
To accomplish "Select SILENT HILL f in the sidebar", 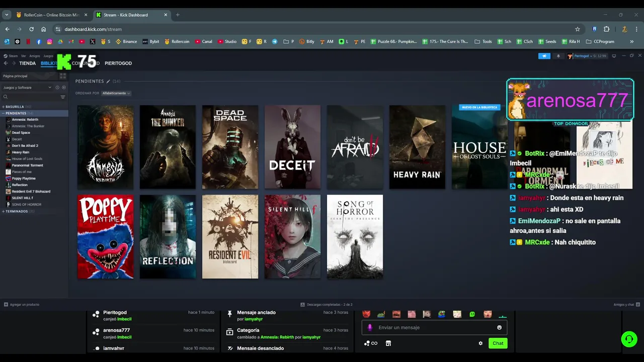I will point(22,198).
